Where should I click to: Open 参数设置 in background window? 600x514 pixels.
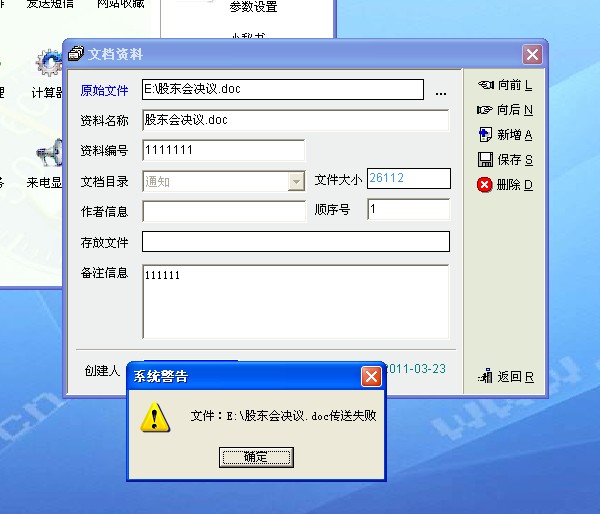tap(253, 7)
